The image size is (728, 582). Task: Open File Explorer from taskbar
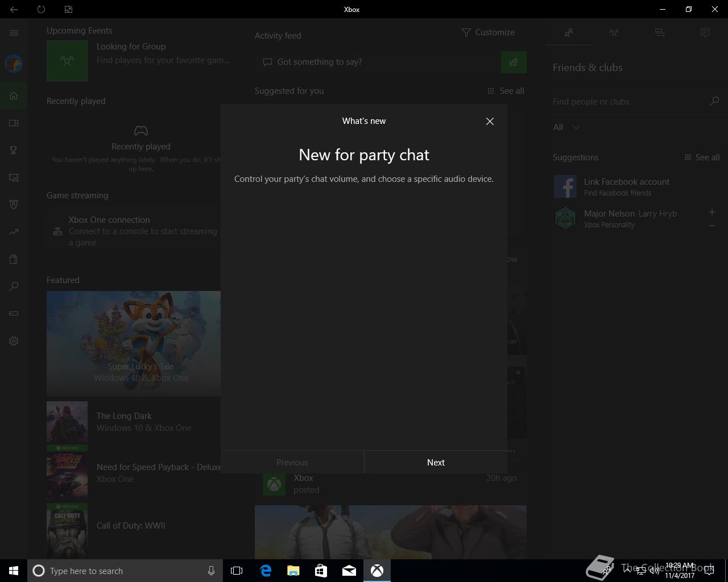(293, 571)
